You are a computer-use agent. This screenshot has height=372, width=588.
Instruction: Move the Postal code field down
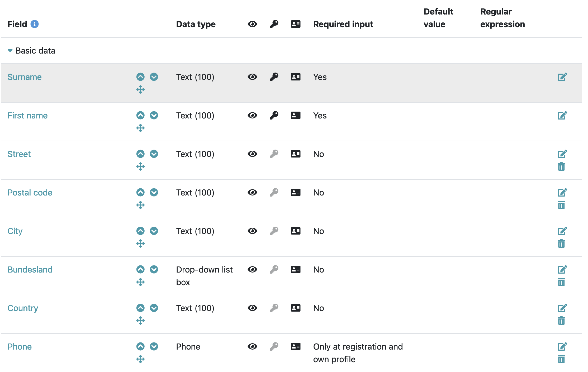tap(154, 192)
